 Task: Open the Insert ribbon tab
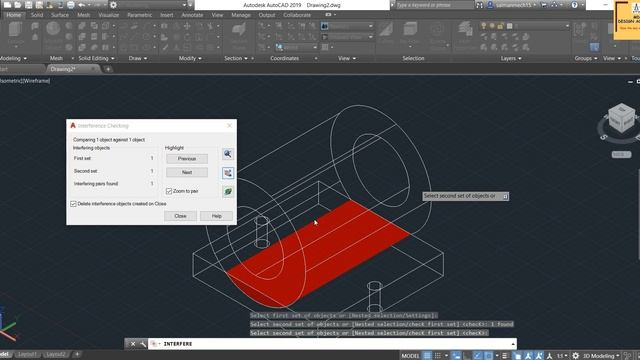coord(167,15)
